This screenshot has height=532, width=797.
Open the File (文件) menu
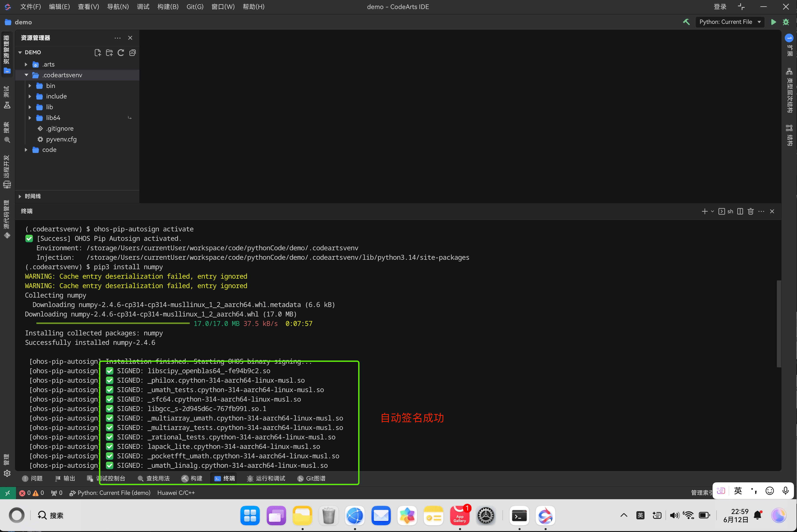click(x=31, y=7)
